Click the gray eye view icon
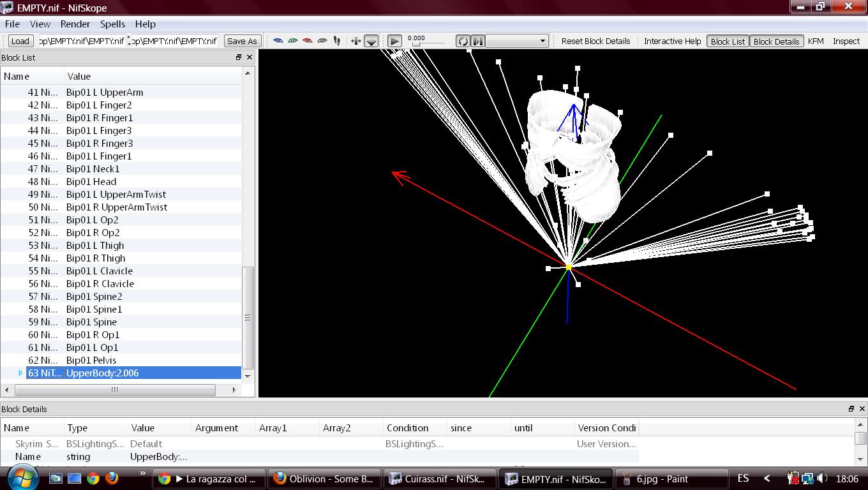 click(322, 41)
